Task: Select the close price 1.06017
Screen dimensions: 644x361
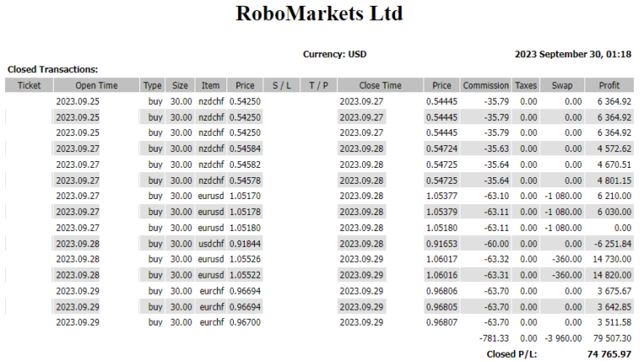Action: click(442, 259)
